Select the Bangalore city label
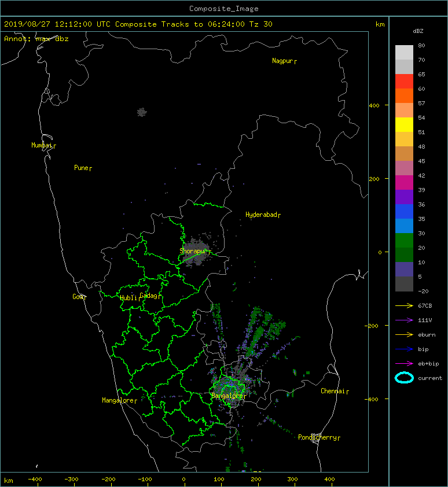Viewport: 448px width, 487px height. pos(229,396)
